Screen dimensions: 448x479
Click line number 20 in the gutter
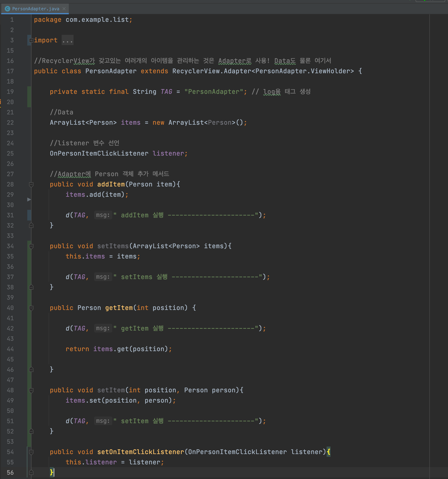tap(10, 102)
